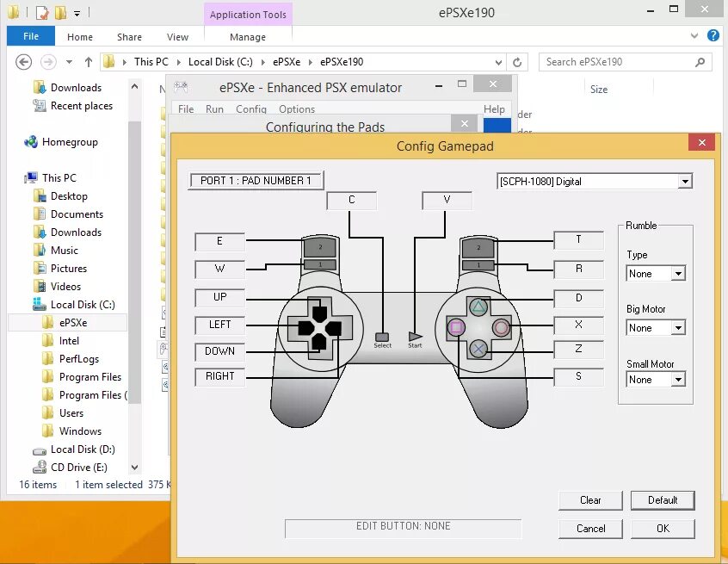728x564 pixels.
Task: Edit the Select key mapping C
Action: [x=351, y=201]
